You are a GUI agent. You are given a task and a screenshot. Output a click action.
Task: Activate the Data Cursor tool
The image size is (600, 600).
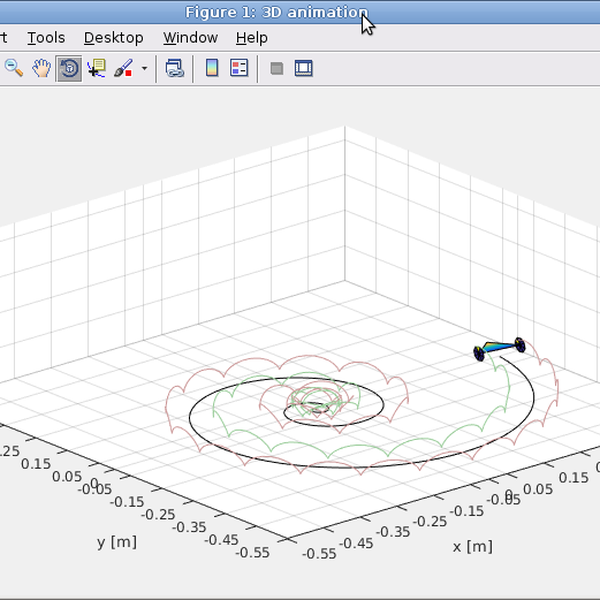[96, 69]
